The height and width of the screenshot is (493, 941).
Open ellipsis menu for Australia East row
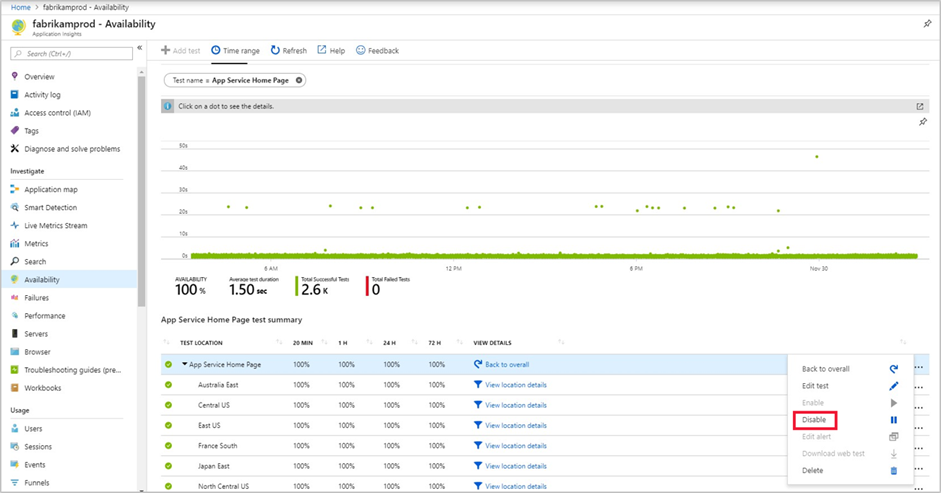tap(918, 387)
